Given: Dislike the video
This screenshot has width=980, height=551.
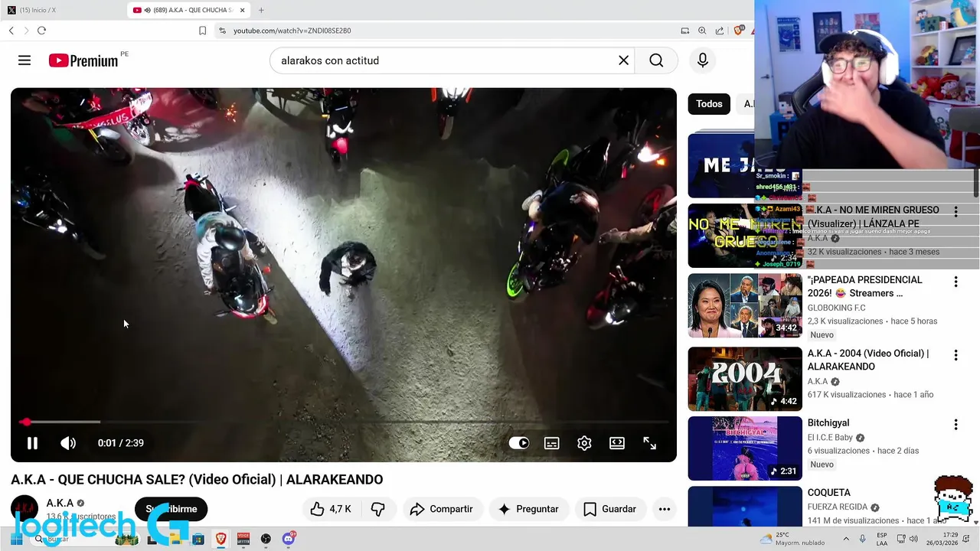Looking at the screenshot, I should 378,509.
